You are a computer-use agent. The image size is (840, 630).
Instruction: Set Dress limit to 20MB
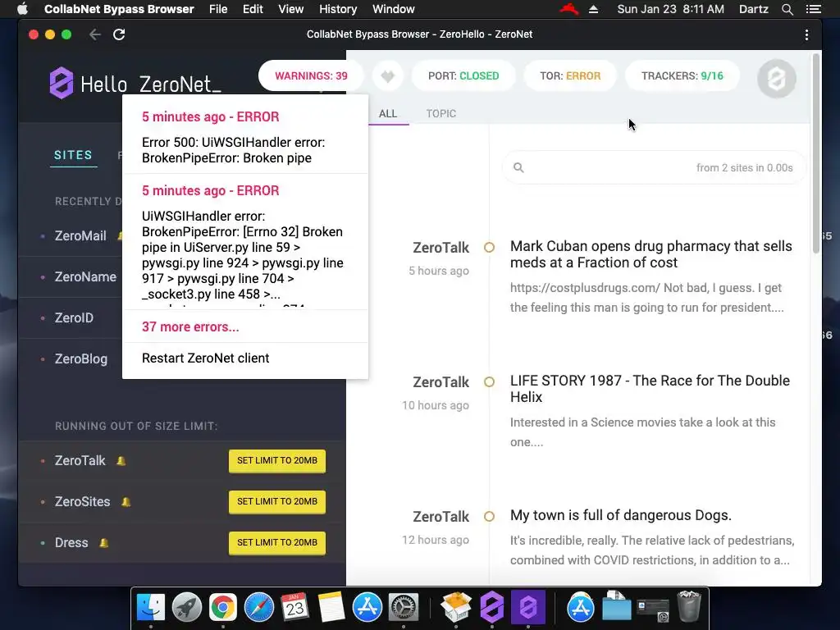coord(277,543)
